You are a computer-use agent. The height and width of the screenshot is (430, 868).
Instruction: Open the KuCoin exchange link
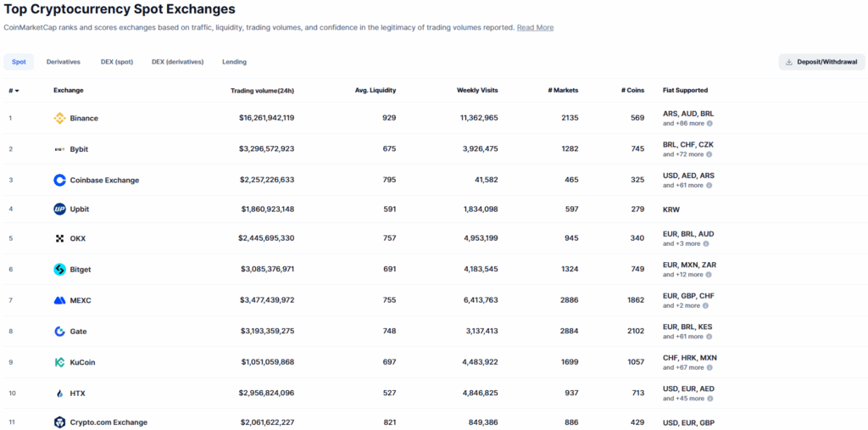[82, 362]
